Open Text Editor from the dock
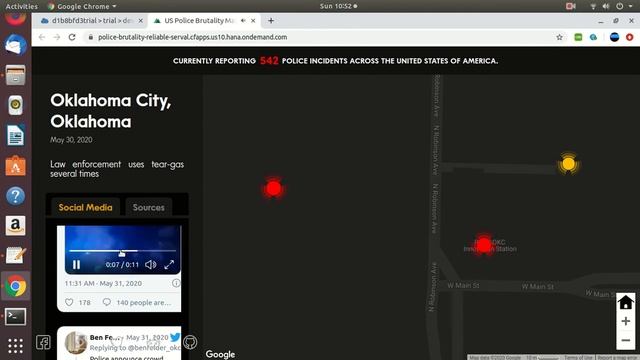Viewport: 640px width, 360px height. click(16, 256)
